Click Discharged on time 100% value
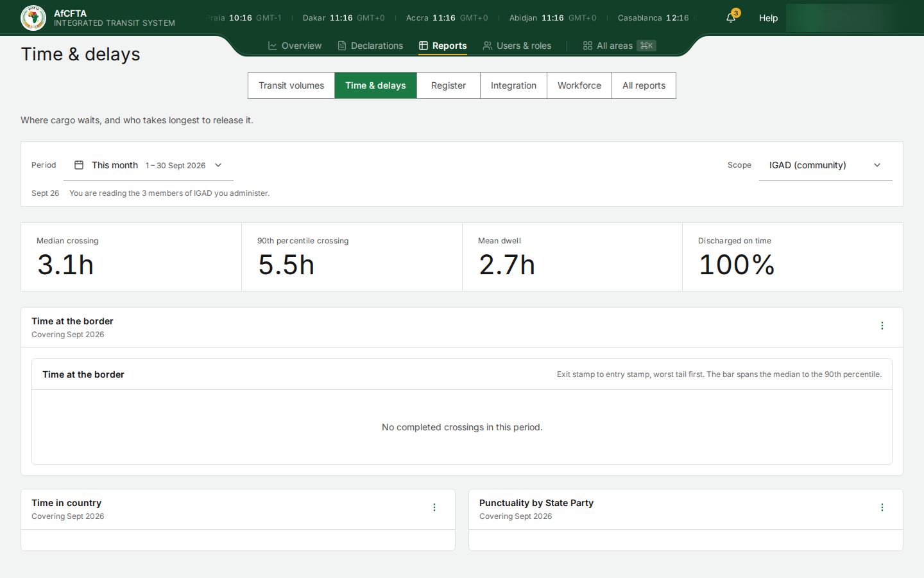 737,265
